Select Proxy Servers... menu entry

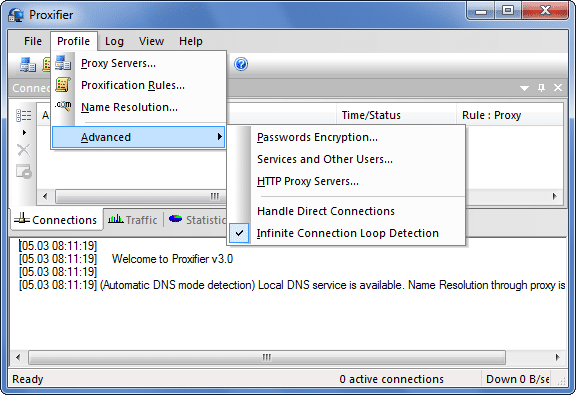(x=138, y=63)
